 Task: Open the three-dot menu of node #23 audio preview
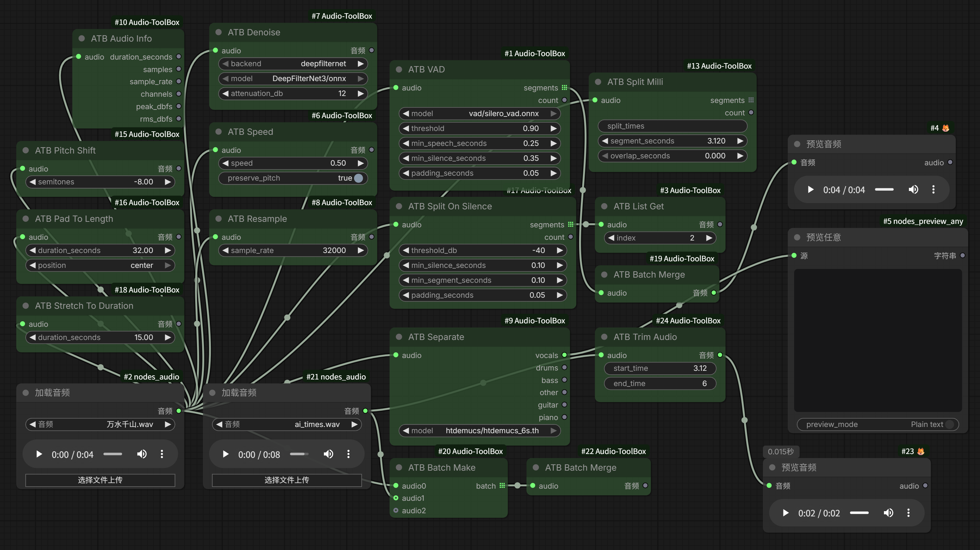pyautogui.click(x=909, y=513)
